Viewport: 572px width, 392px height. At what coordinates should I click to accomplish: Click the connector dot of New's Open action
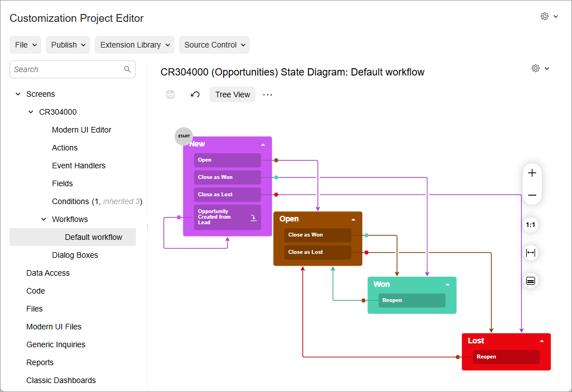(x=276, y=160)
